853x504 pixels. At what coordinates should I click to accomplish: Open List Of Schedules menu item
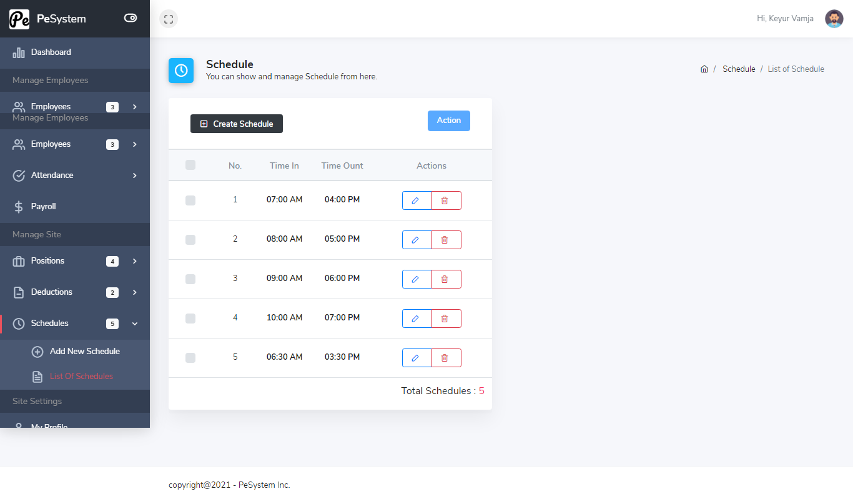point(82,376)
